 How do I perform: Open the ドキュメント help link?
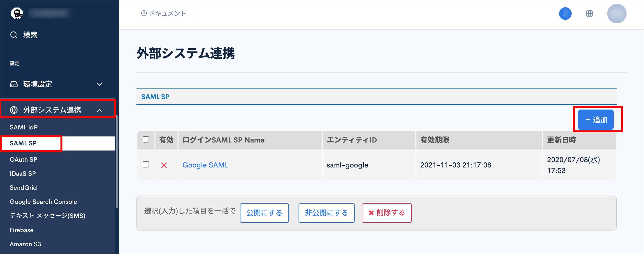[x=164, y=13]
